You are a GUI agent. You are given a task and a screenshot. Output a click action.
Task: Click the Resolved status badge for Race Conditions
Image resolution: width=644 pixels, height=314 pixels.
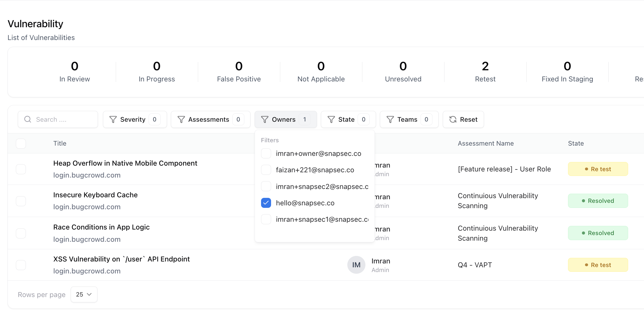[598, 233]
